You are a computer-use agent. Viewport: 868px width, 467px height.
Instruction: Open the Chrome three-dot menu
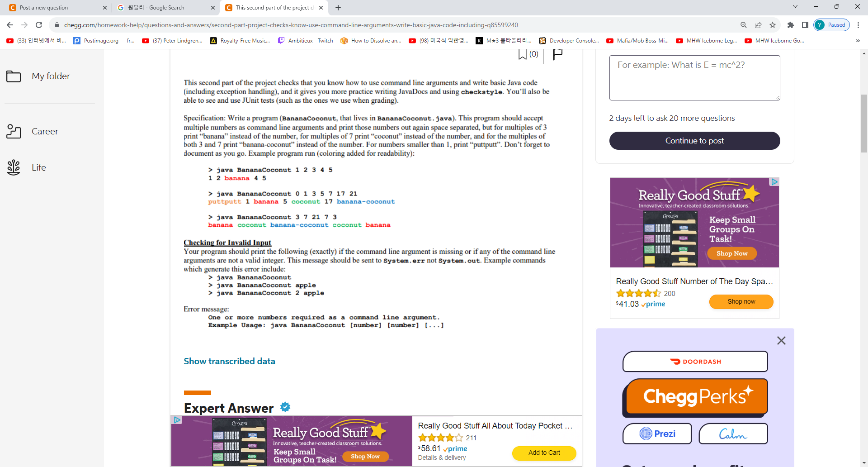click(x=859, y=25)
